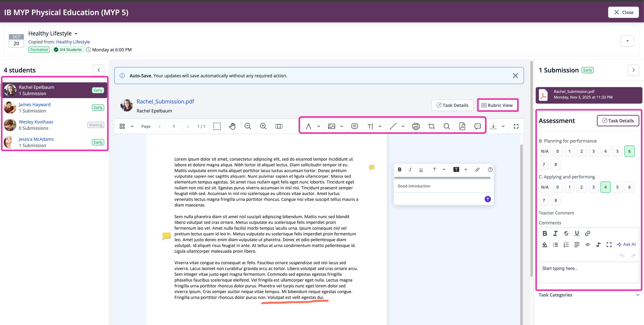Apply highlight fill color in teacher comment

(545, 245)
